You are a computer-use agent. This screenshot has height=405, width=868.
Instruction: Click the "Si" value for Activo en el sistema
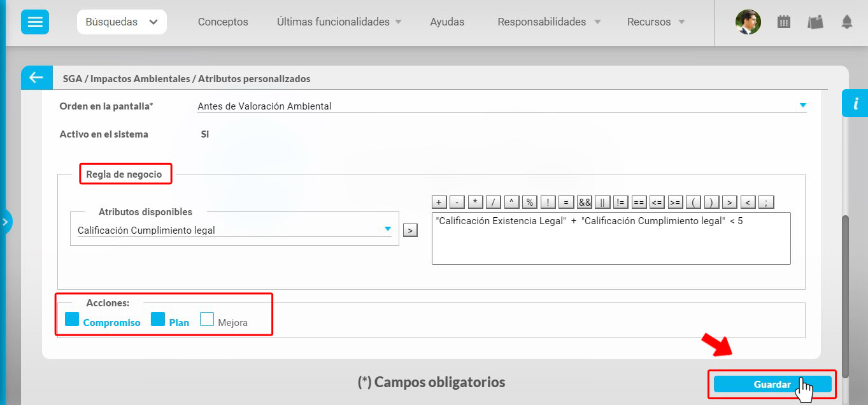point(205,134)
